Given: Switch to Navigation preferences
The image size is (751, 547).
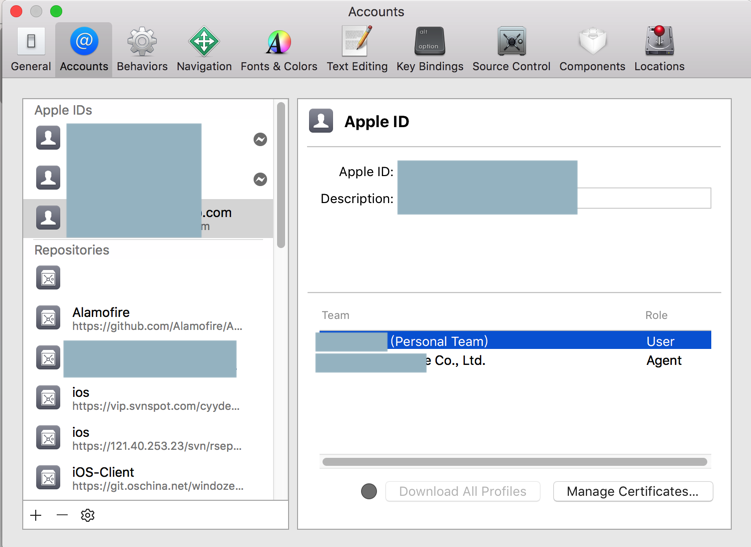Looking at the screenshot, I should (204, 50).
